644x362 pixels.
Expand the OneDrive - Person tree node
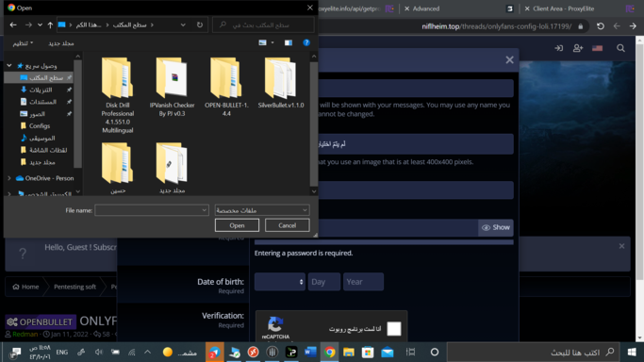(x=9, y=178)
